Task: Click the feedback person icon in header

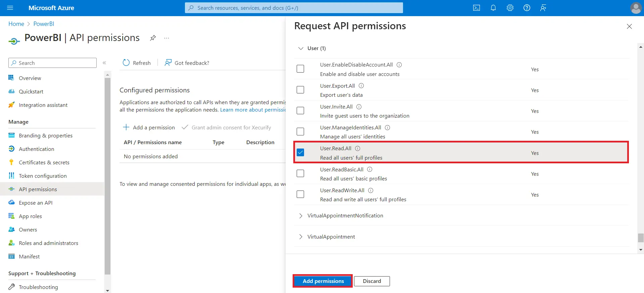Action: (543, 8)
